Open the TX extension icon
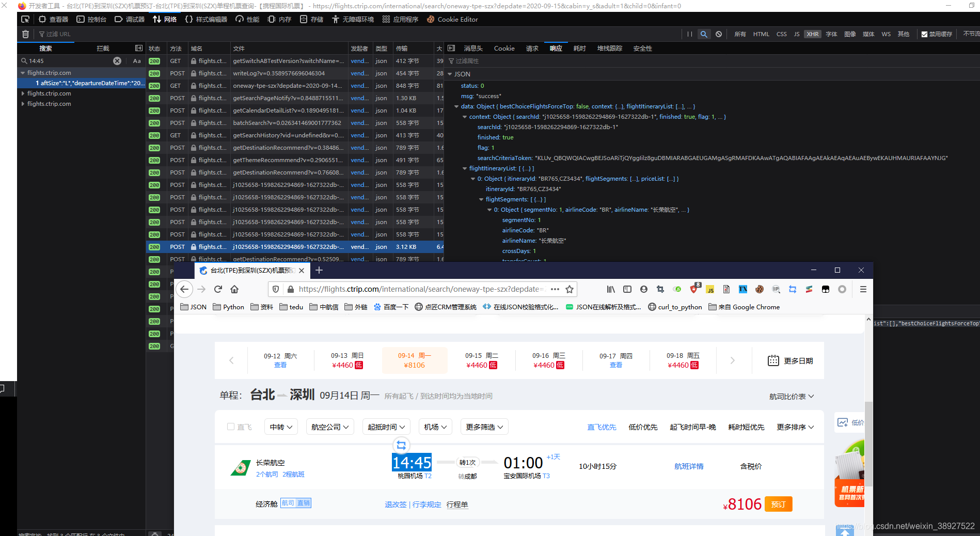This screenshot has width=980, height=536. pos(743,289)
